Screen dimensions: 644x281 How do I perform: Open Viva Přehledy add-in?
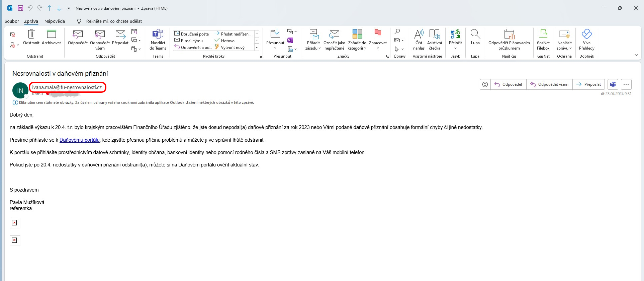pos(586,34)
